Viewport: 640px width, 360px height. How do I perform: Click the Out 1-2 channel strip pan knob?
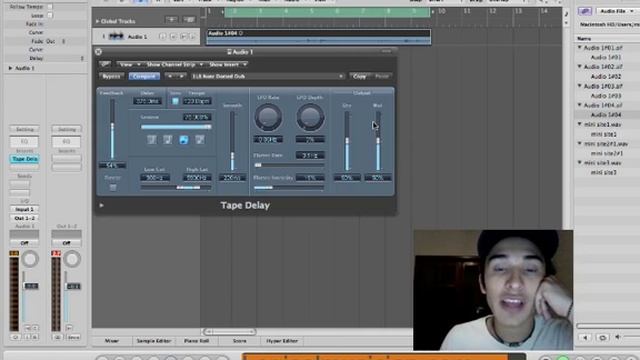point(72,259)
